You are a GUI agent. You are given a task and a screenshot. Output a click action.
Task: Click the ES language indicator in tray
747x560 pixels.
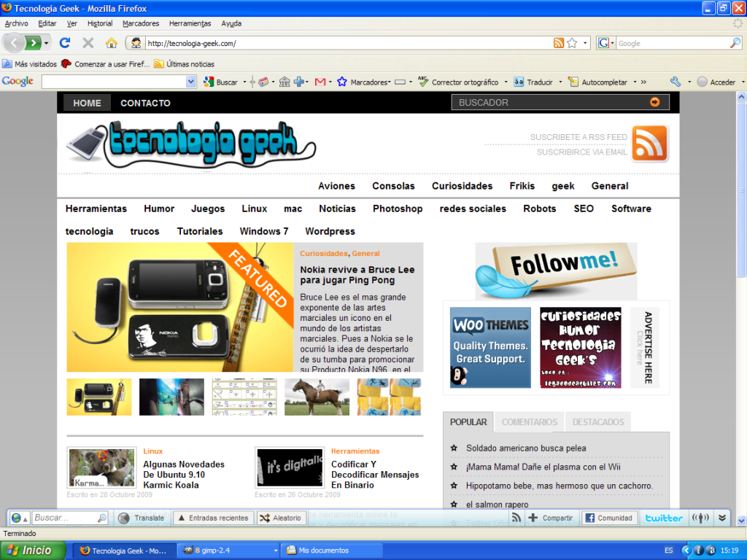(x=669, y=551)
